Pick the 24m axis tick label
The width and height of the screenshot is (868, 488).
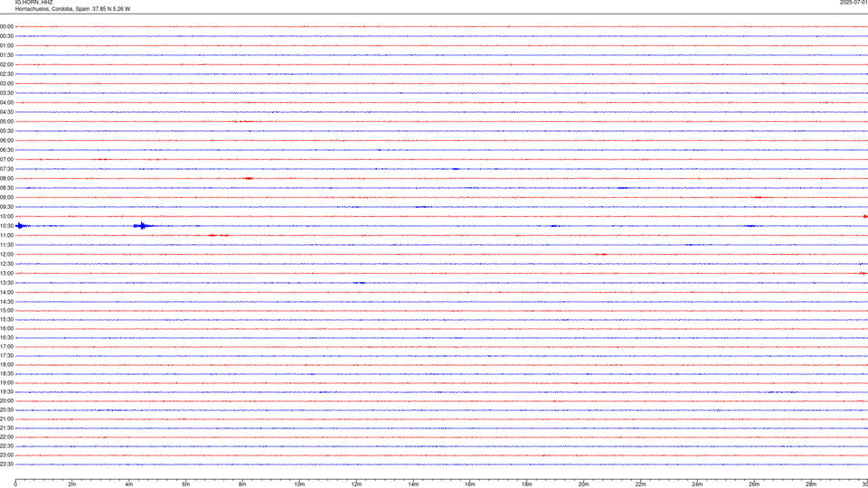coord(697,484)
